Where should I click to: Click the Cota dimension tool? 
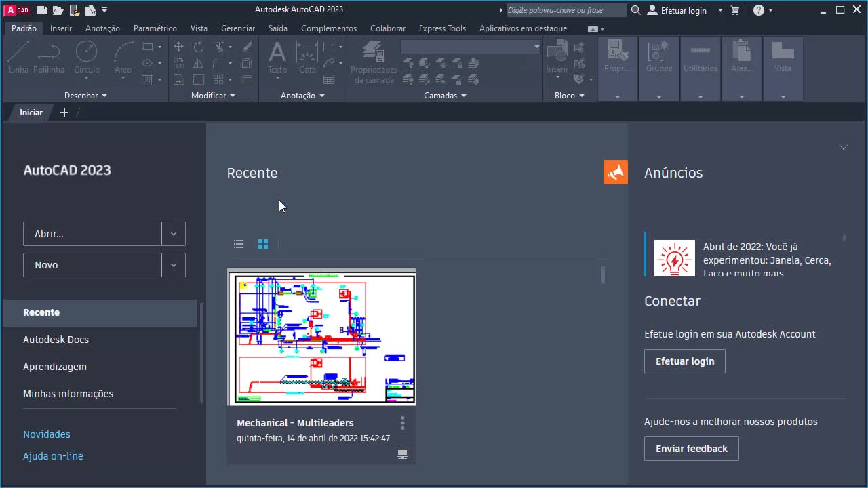[307, 57]
